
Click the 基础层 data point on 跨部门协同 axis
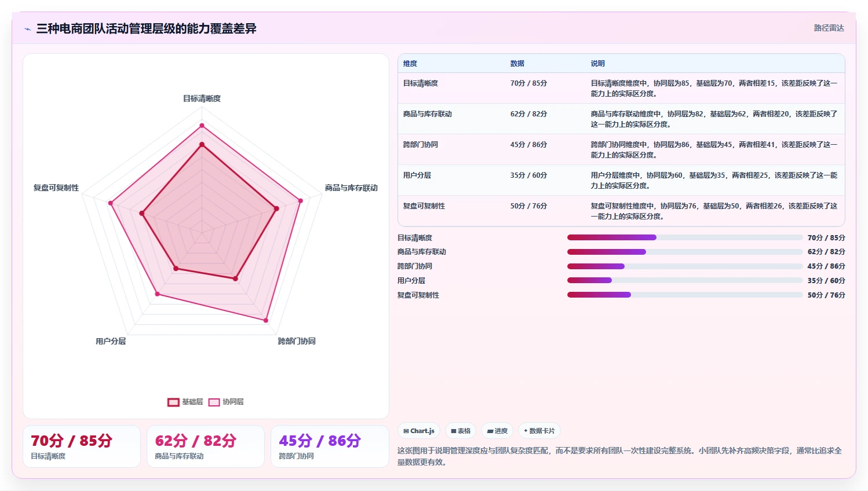235,279
